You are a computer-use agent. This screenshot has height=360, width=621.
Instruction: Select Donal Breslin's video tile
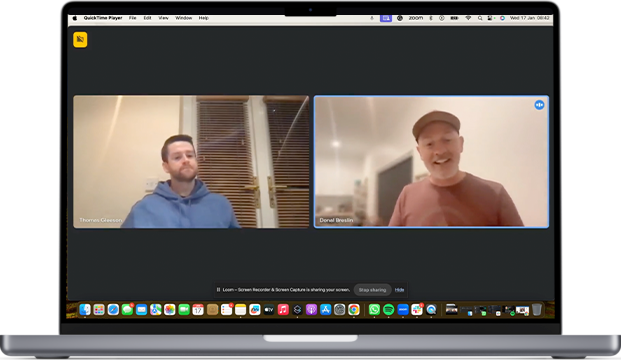pos(431,162)
